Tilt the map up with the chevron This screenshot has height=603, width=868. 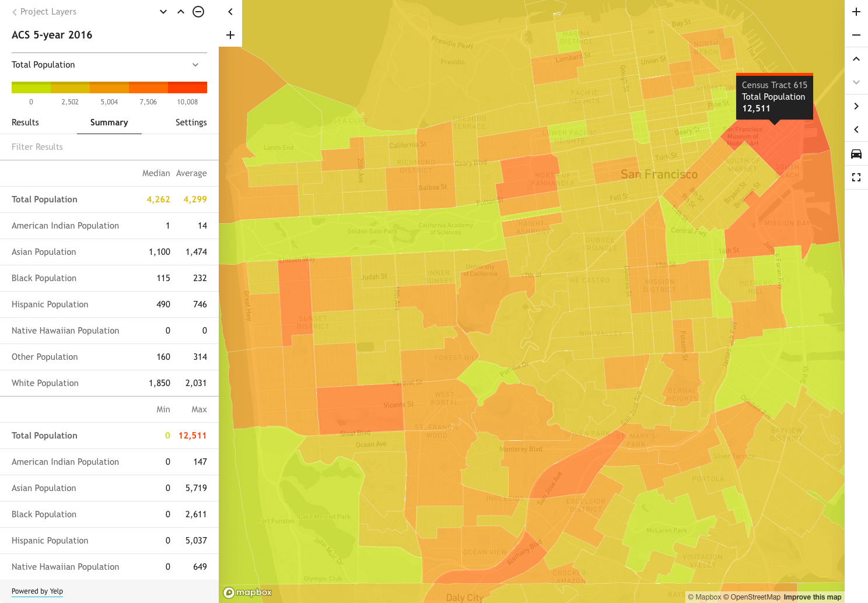coord(856,59)
